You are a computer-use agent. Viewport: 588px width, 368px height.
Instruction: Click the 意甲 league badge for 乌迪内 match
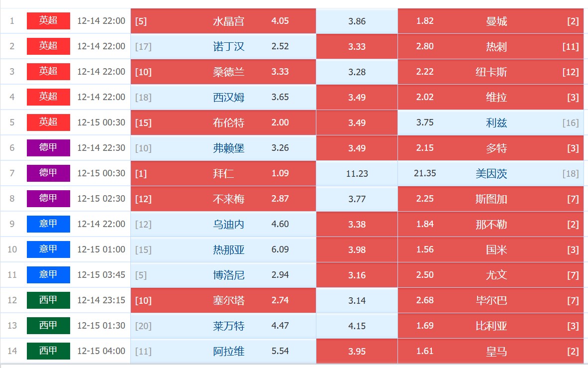(x=48, y=224)
